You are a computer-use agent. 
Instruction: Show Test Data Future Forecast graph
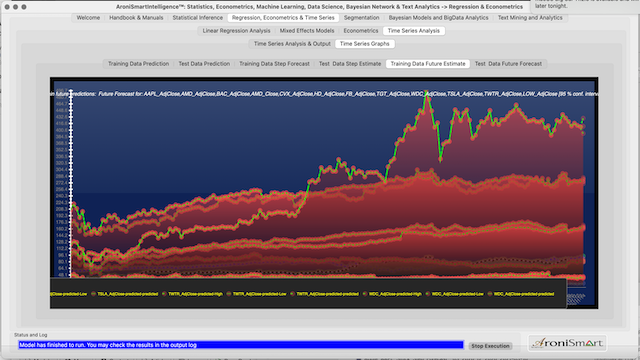(x=508, y=64)
